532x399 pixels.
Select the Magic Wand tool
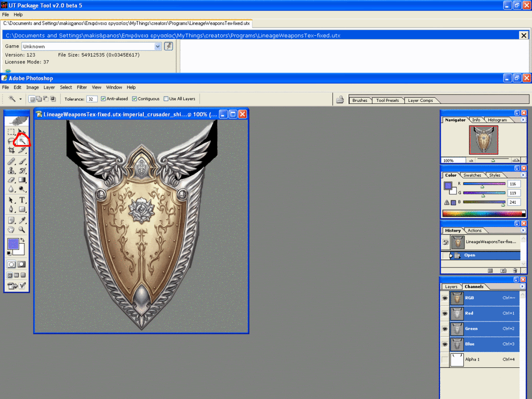pos(22,140)
